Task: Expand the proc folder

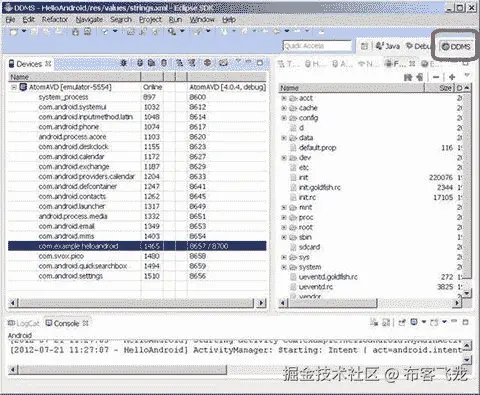Action: [284, 217]
